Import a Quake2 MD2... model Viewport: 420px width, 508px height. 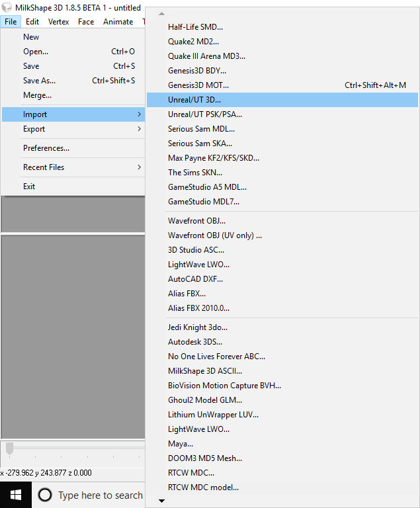pos(282,41)
